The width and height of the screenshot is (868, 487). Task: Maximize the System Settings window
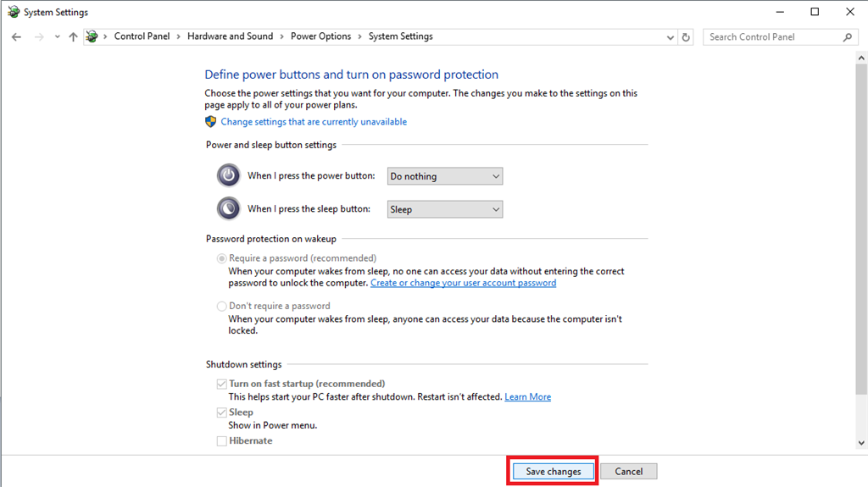point(815,12)
